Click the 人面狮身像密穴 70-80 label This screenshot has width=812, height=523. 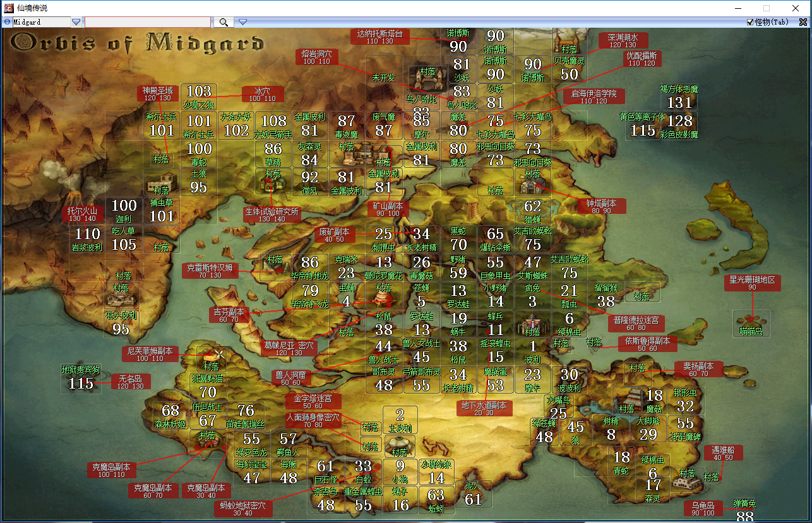click(x=313, y=420)
